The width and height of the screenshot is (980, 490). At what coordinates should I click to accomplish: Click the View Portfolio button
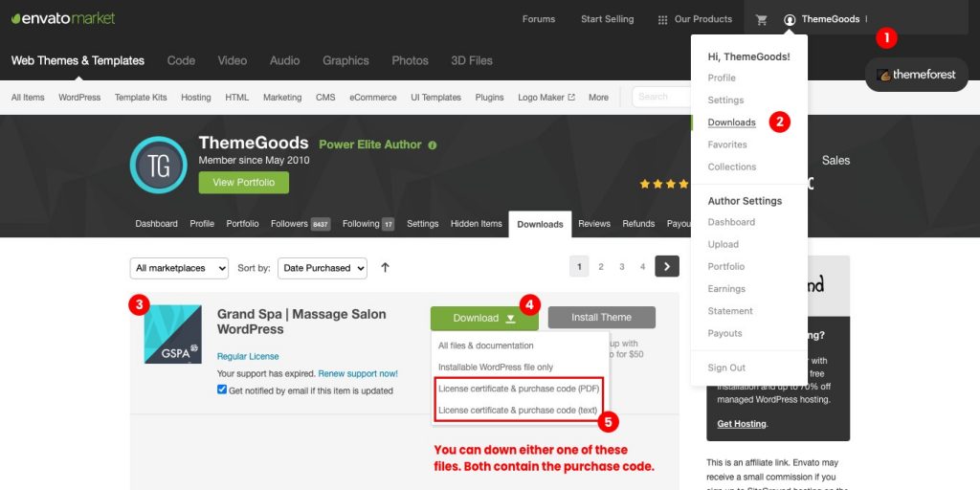pyautogui.click(x=244, y=183)
